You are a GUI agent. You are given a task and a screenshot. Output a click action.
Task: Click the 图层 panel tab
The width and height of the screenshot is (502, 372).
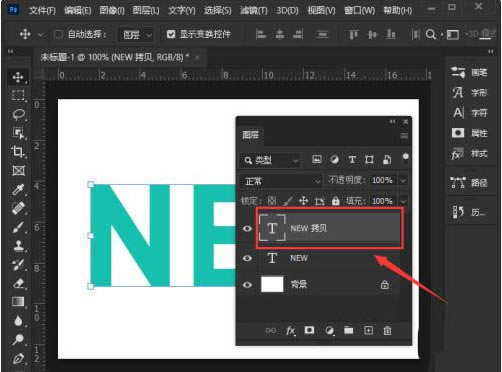pos(251,135)
